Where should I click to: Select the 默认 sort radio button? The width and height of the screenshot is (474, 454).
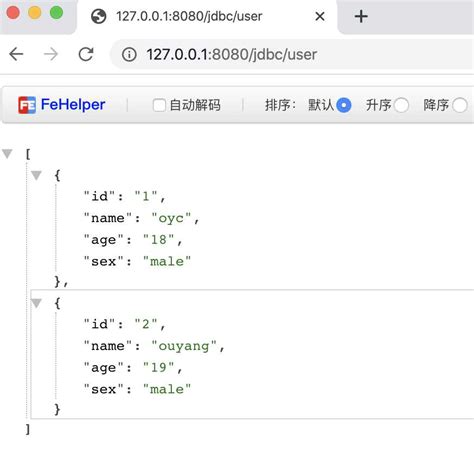344,105
